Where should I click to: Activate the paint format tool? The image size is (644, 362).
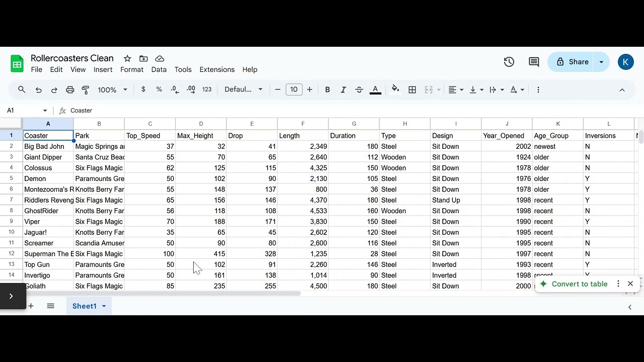(x=86, y=89)
